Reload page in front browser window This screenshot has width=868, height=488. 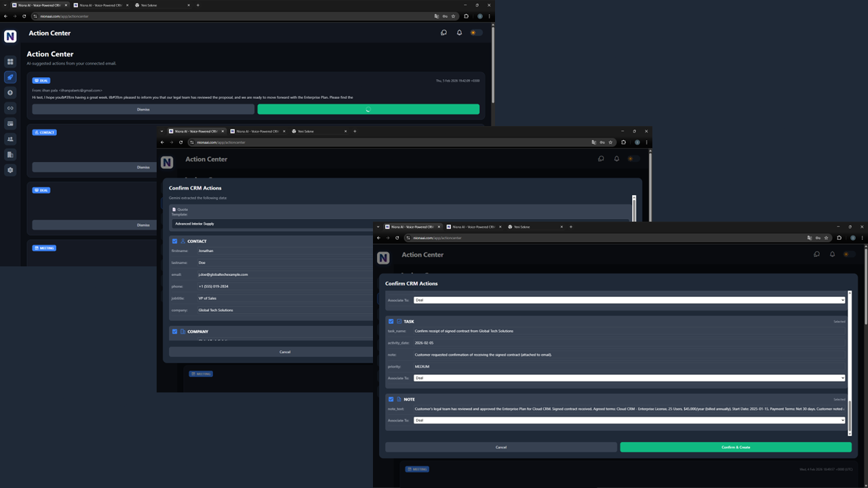click(397, 238)
